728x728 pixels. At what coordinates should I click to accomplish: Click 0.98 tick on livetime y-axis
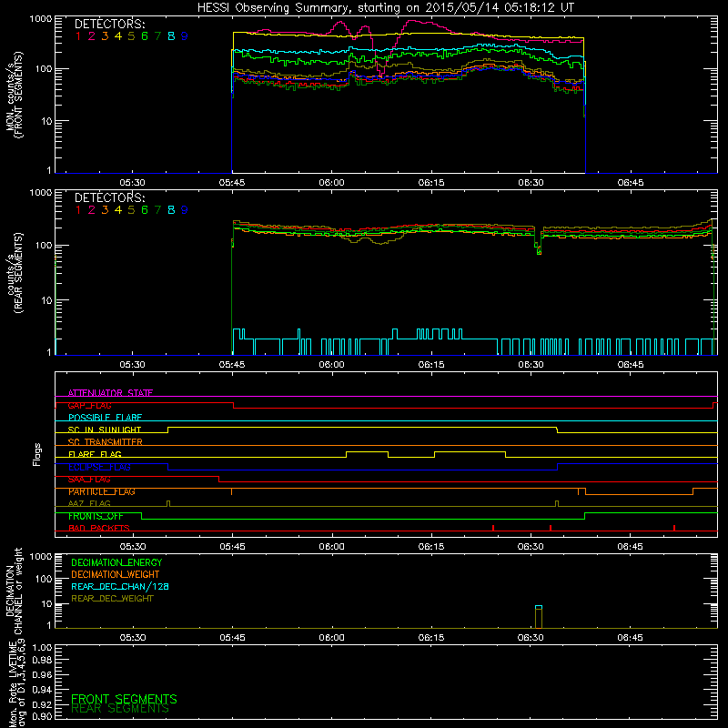click(x=42, y=660)
